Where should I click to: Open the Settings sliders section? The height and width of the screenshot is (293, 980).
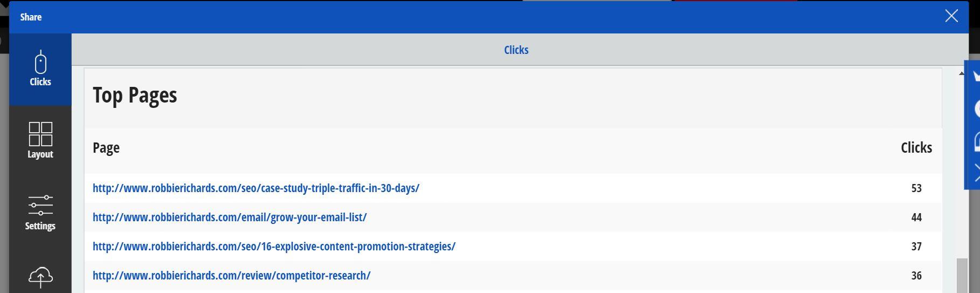point(40,213)
